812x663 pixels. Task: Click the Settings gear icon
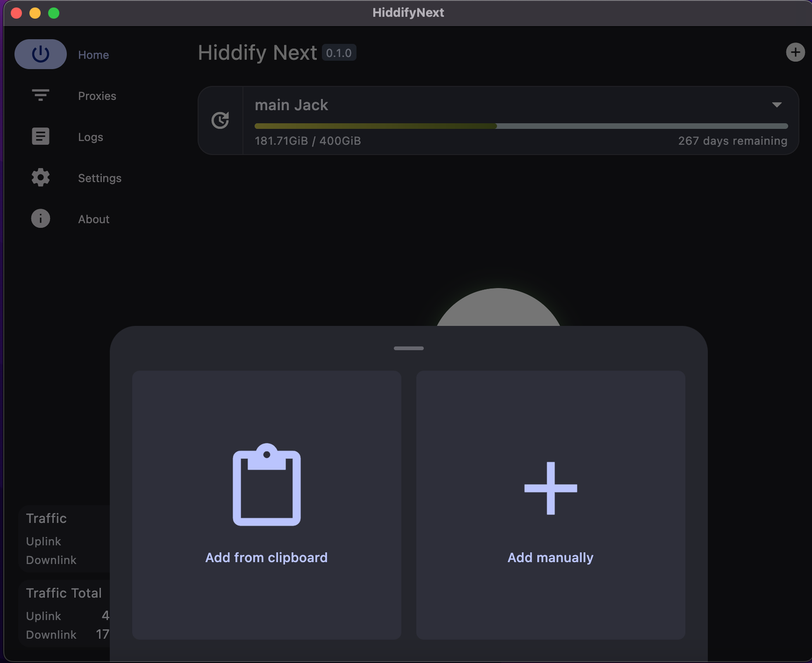tap(41, 177)
